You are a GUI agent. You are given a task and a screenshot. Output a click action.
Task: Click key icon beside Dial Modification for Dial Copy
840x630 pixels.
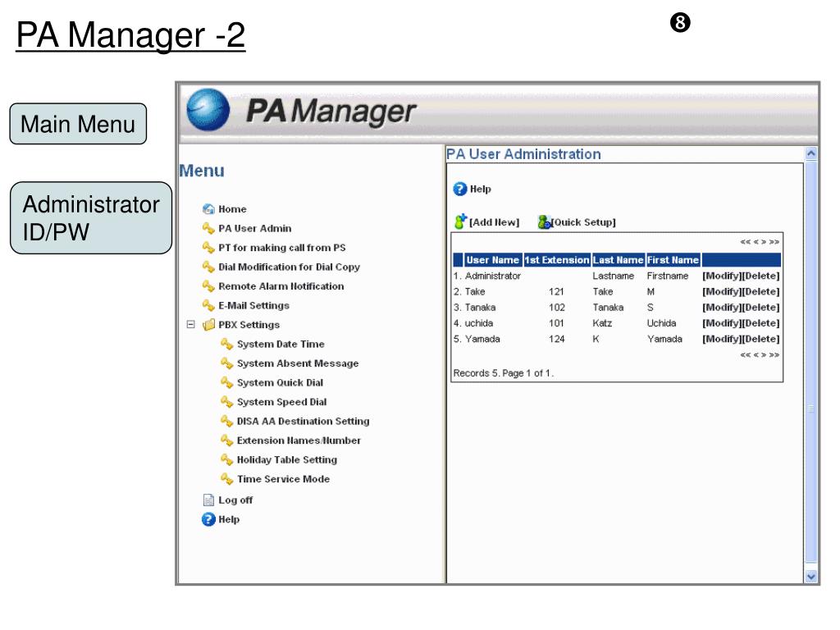[208, 267]
